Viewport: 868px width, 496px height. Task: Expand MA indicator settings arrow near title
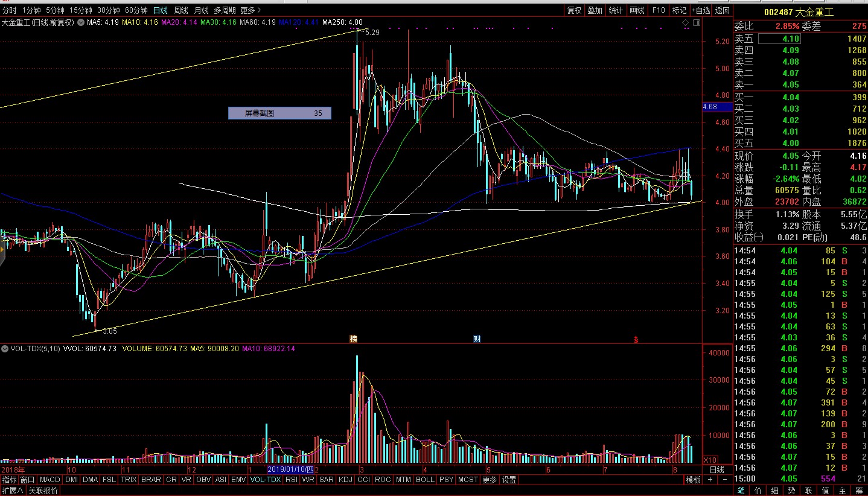(81, 23)
